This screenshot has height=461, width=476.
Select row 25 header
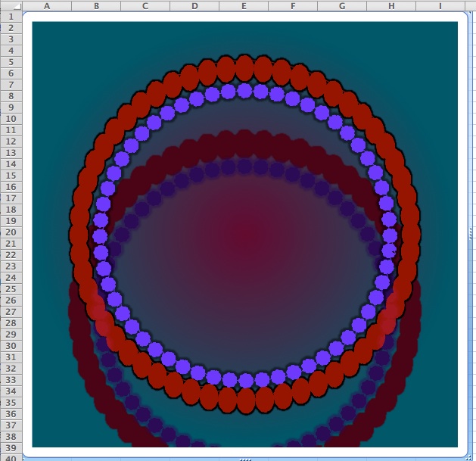11,289
